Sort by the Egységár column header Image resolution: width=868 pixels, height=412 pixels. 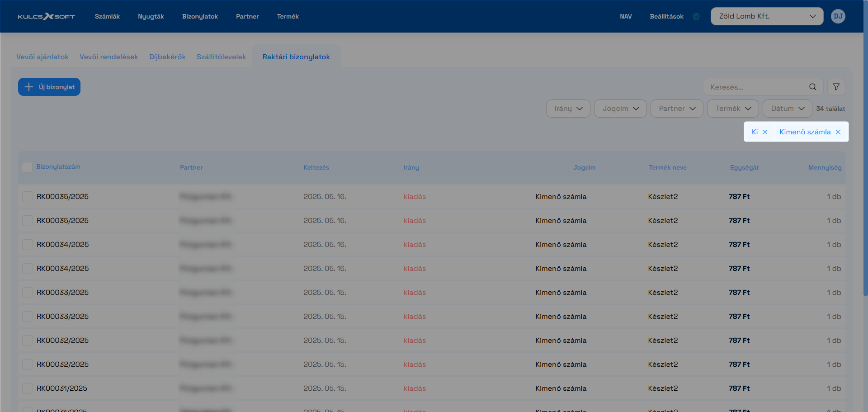[x=745, y=167]
